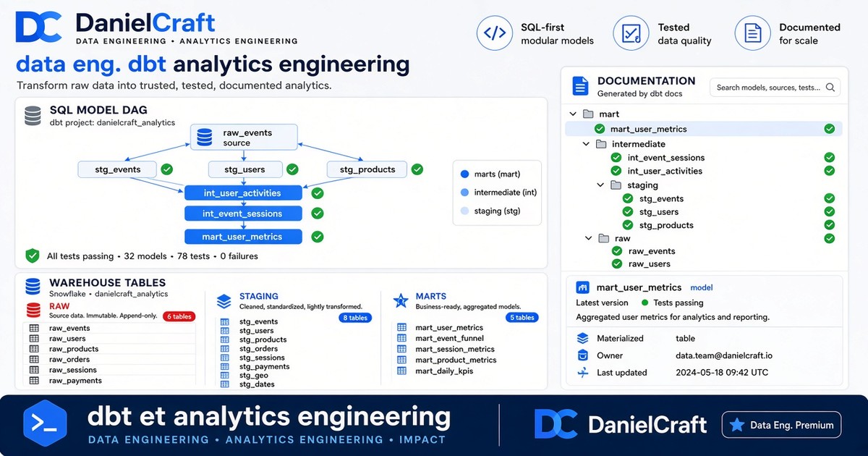Viewport: 868px width, 456px height.
Task: Click the Tested data quality checklist icon
Action: [631, 33]
